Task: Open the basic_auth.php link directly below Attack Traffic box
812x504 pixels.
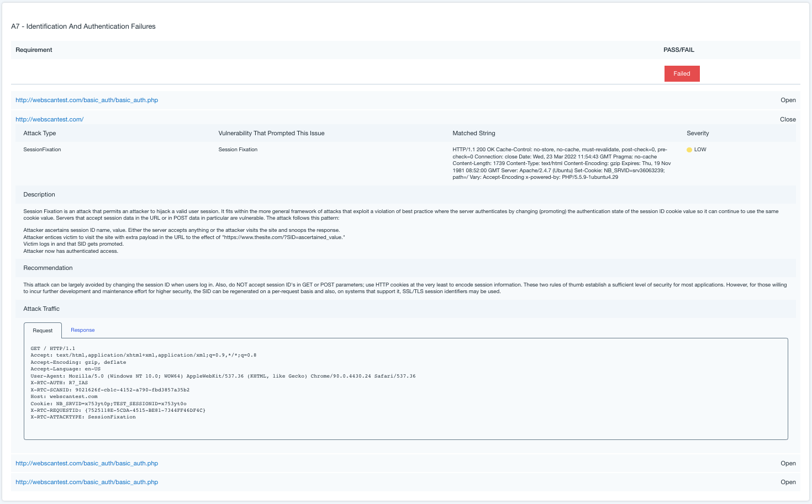Action: tap(87, 463)
